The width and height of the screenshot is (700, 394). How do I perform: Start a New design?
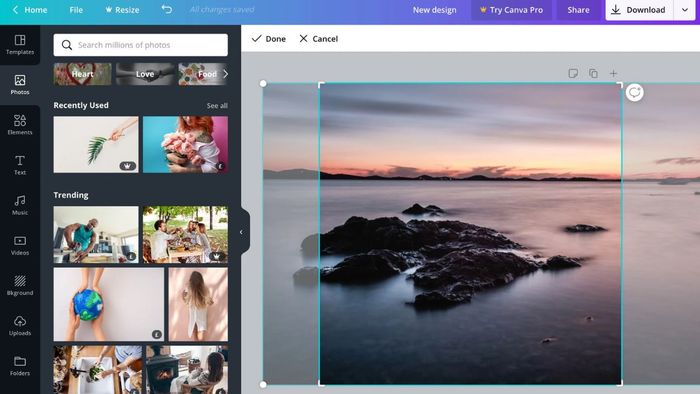pyautogui.click(x=434, y=10)
